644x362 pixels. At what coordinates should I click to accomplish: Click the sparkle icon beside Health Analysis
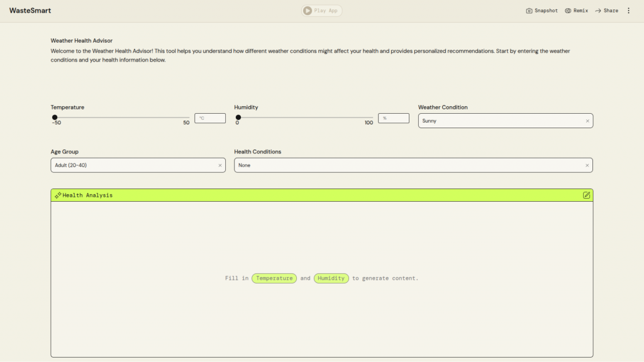click(x=58, y=195)
